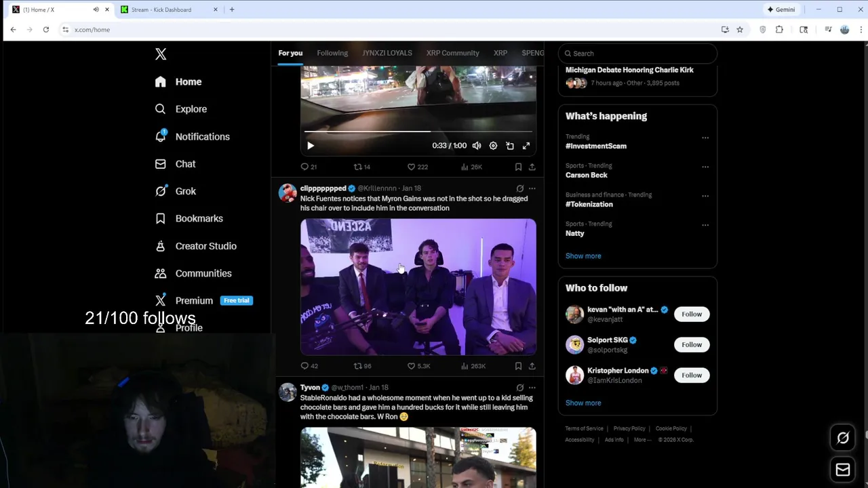Open Notifications bell in sidebar
868x488 pixels.
click(193, 136)
